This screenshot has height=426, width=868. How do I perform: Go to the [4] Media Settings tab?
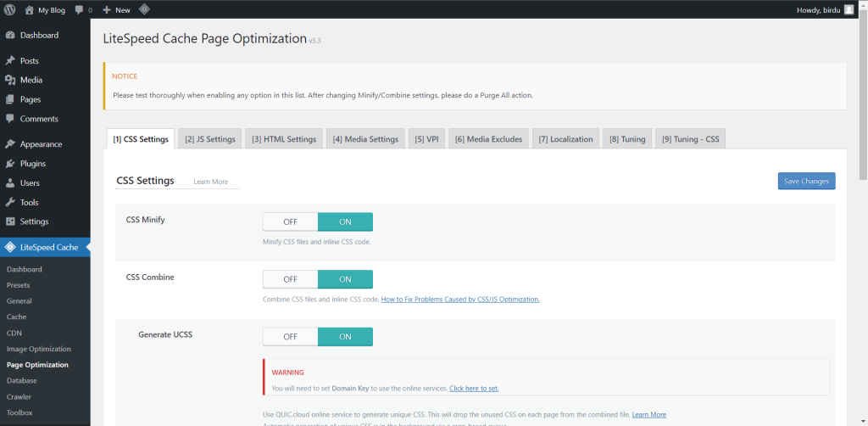(365, 139)
